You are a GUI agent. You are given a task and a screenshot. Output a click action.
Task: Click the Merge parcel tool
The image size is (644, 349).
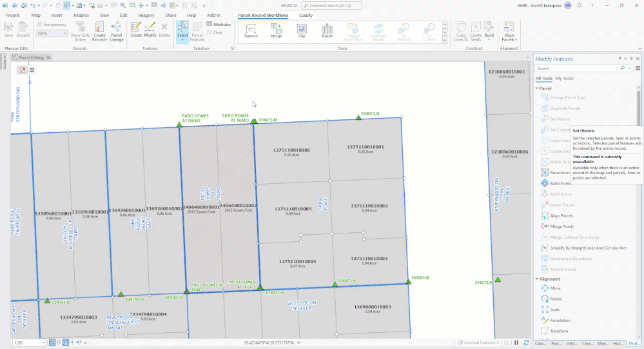click(x=276, y=31)
